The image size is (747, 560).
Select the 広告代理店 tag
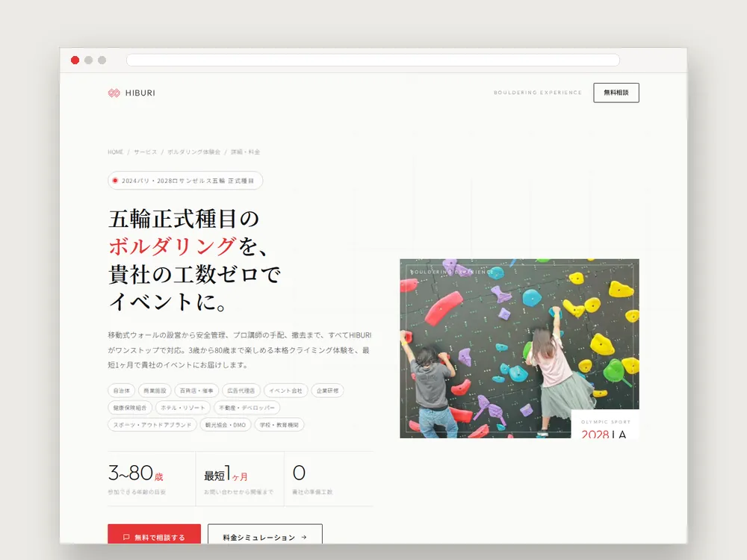241,391
